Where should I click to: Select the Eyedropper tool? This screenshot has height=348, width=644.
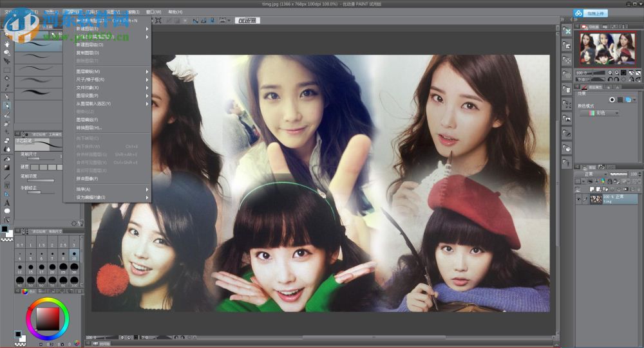7,87
